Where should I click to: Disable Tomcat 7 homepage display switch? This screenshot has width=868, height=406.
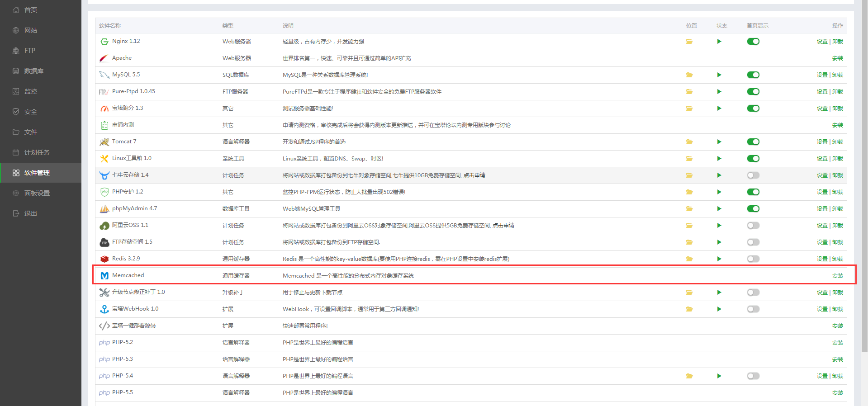coord(753,142)
